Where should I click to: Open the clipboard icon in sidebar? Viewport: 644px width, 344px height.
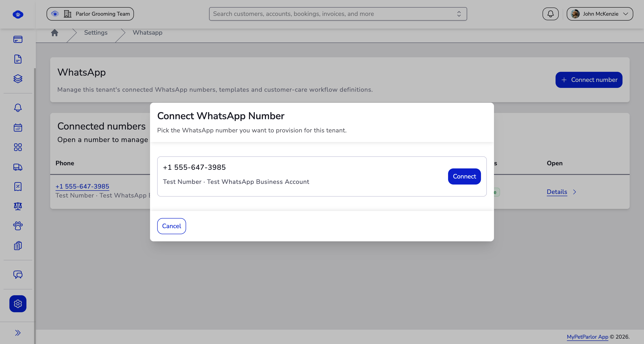click(18, 246)
